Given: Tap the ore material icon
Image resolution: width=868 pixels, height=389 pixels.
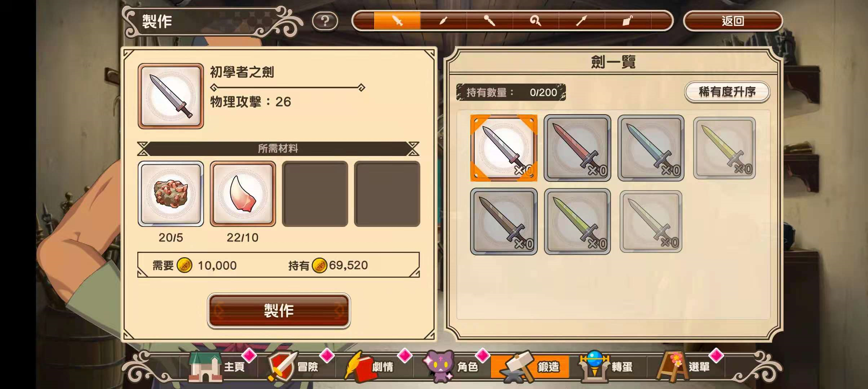Looking at the screenshot, I should pos(170,194).
